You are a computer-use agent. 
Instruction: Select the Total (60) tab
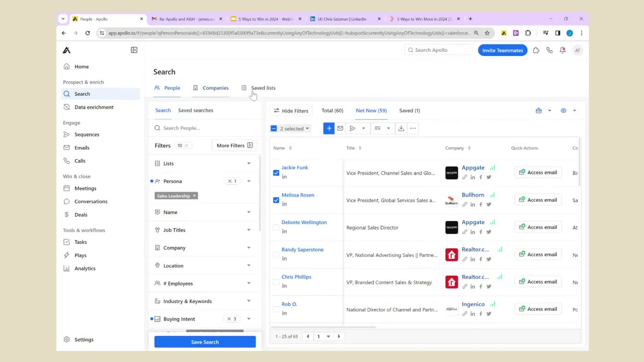coord(332,111)
